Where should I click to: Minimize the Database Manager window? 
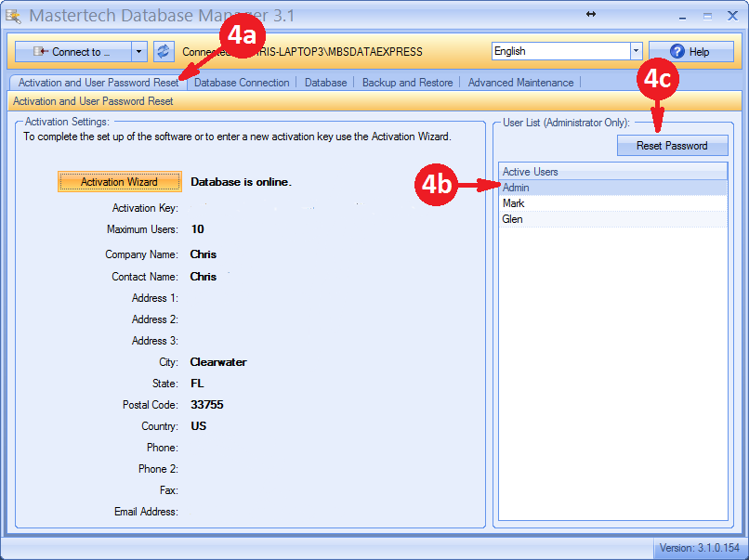pyautogui.click(x=683, y=17)
